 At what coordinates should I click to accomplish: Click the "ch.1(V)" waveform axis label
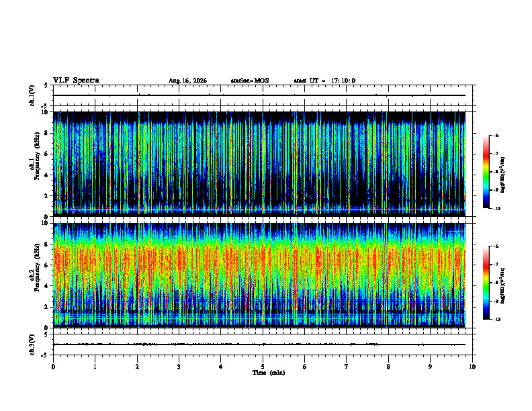[x=32, y=95]
